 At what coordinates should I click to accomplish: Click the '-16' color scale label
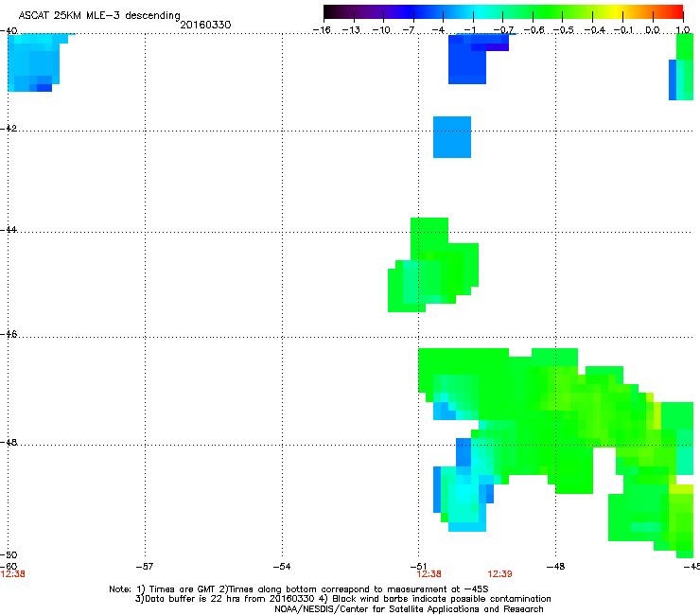(322, 30)
